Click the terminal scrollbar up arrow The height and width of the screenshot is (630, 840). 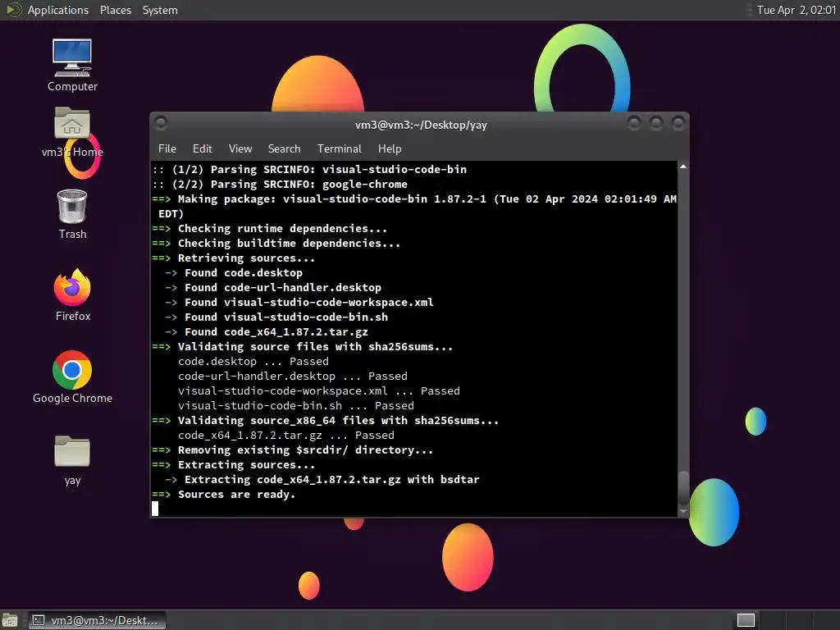click(x=683, y=167)
